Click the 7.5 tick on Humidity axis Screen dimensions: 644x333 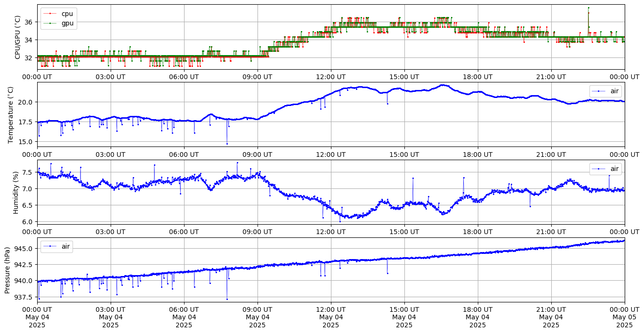click(28, 172)
